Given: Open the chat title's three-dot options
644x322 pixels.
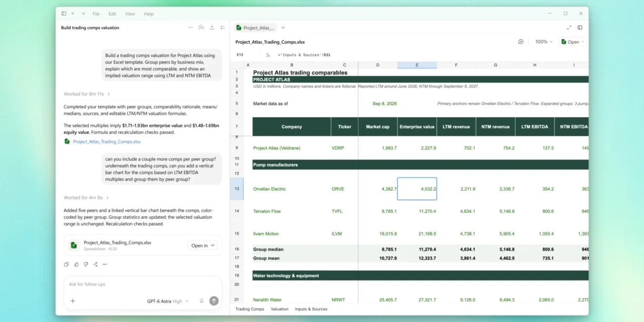Looking at the screenshot, I should click(190, 28).
